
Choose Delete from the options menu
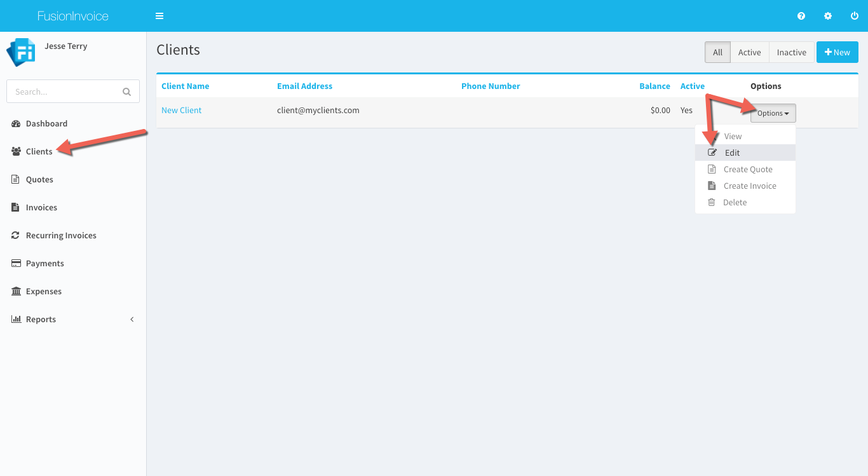click(735, 202)
